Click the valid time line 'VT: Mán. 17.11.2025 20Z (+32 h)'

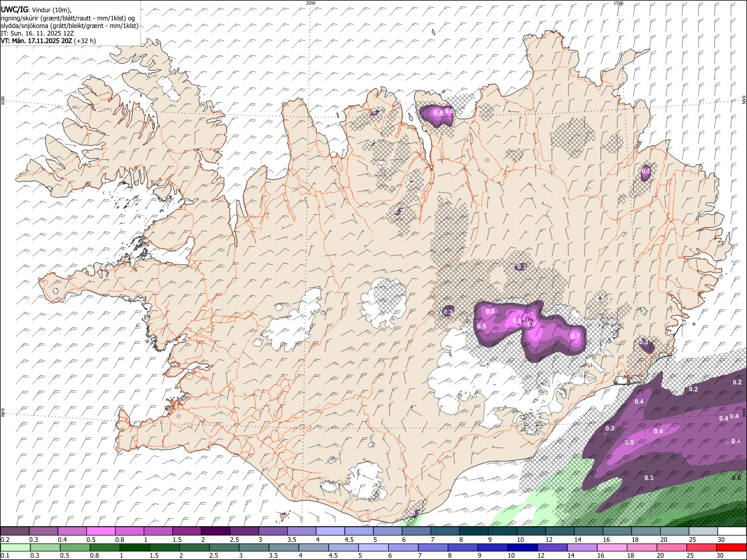pos(48,41)
